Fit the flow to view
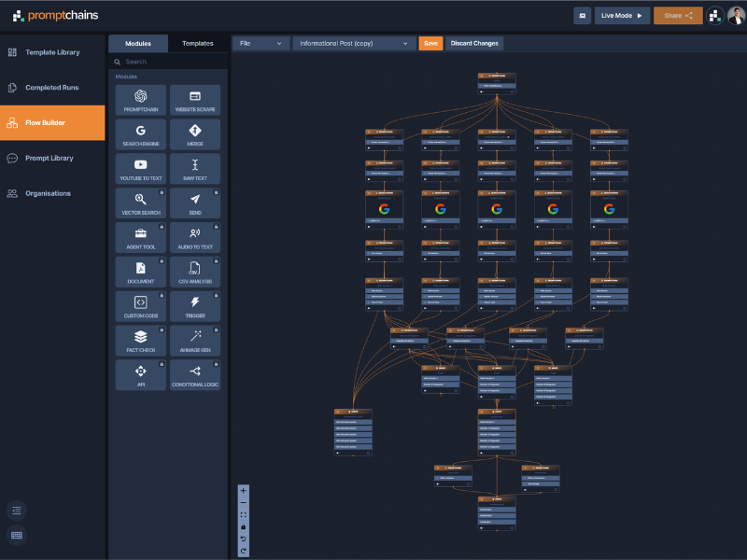This screenshot has height=560, width=747. point(244,515)
